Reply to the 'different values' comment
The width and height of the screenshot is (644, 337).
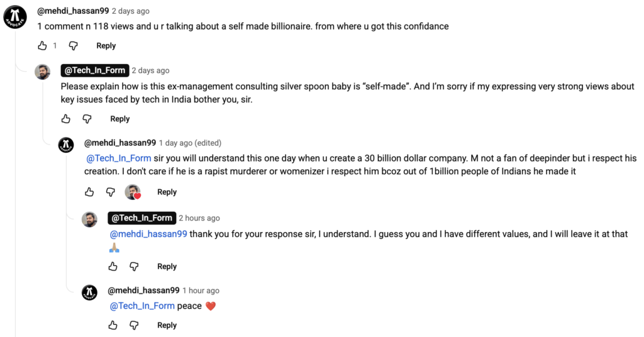click(167, 267)
